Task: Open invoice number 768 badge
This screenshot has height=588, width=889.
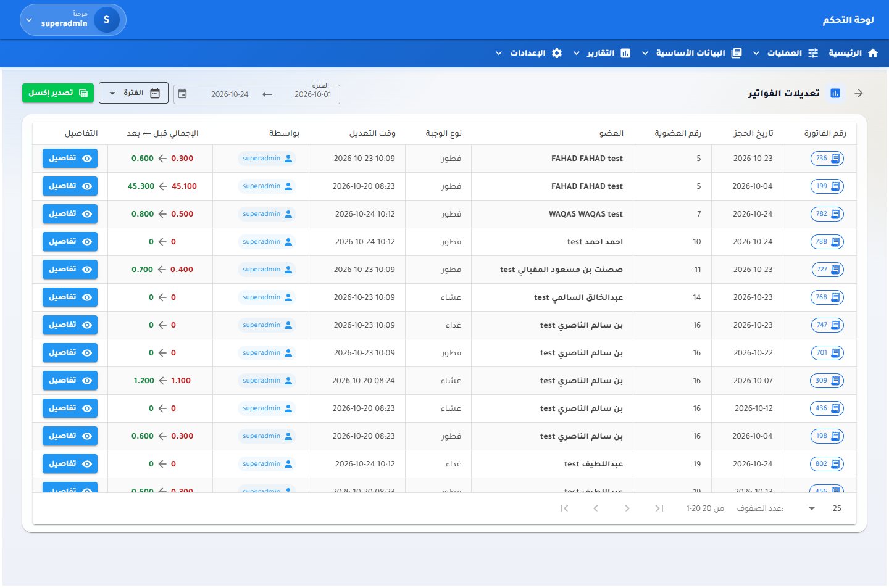Action: 827,297
